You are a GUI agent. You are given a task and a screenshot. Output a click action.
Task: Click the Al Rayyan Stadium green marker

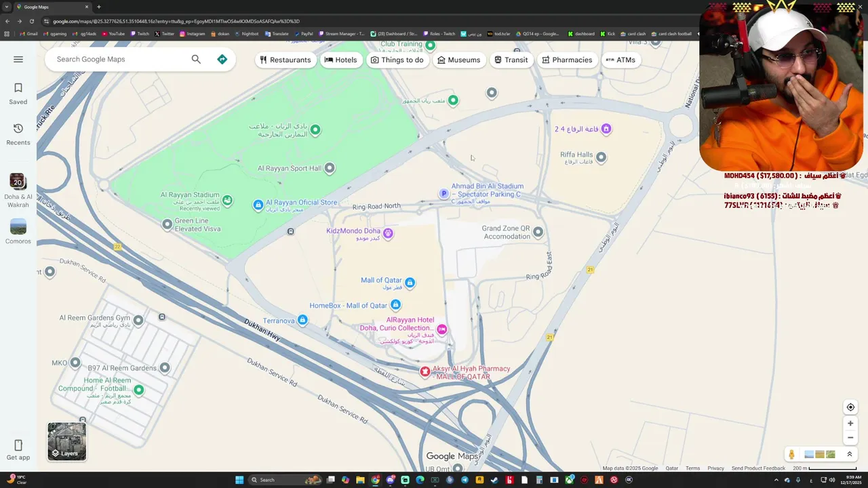(x=227, y=200)
